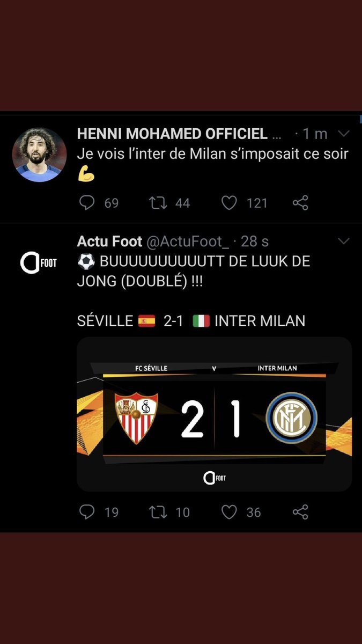Share the Actu Foot goal tweet
The height and width of the screenshot is (644, 362).
pyautogui.click(x=300, y=512)
